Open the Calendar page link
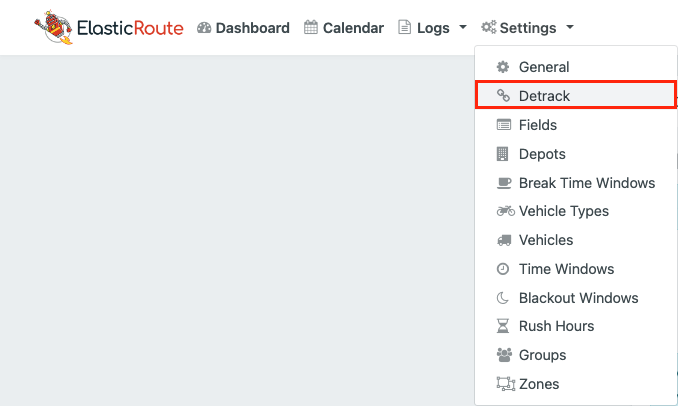This screenshot has width=678, height=406. [344, 28]
